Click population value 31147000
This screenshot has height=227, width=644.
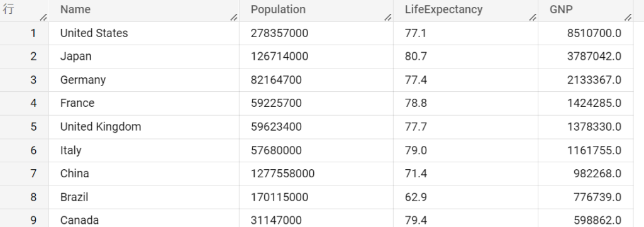pyautogui.click(x=276, y=221)
